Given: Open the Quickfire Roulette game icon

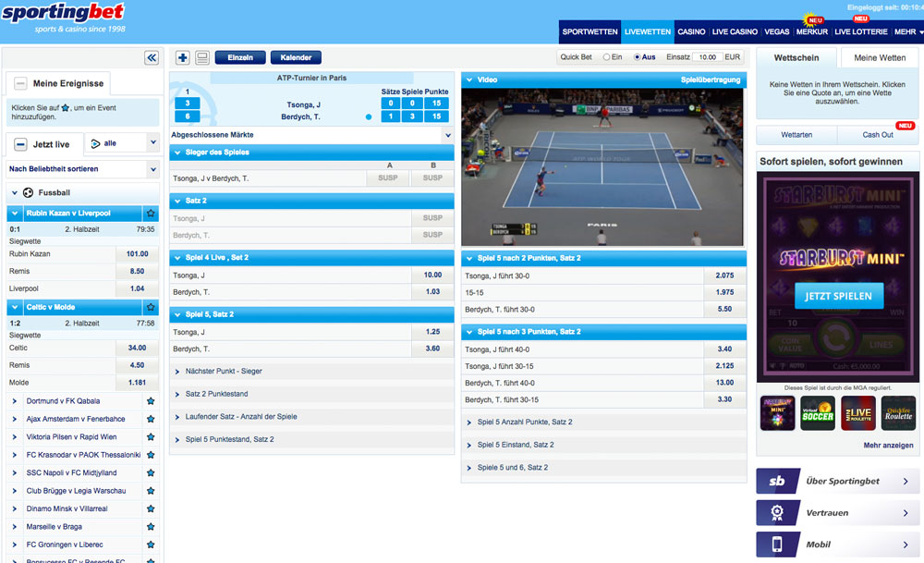Looking at the screenshot, I should pyautogui.click(x=899, y=412).
